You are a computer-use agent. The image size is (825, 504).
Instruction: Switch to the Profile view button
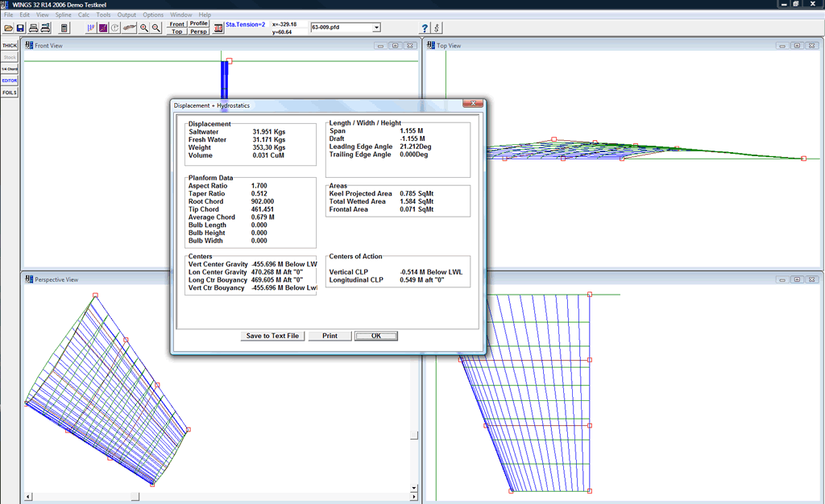click(199, 24)
